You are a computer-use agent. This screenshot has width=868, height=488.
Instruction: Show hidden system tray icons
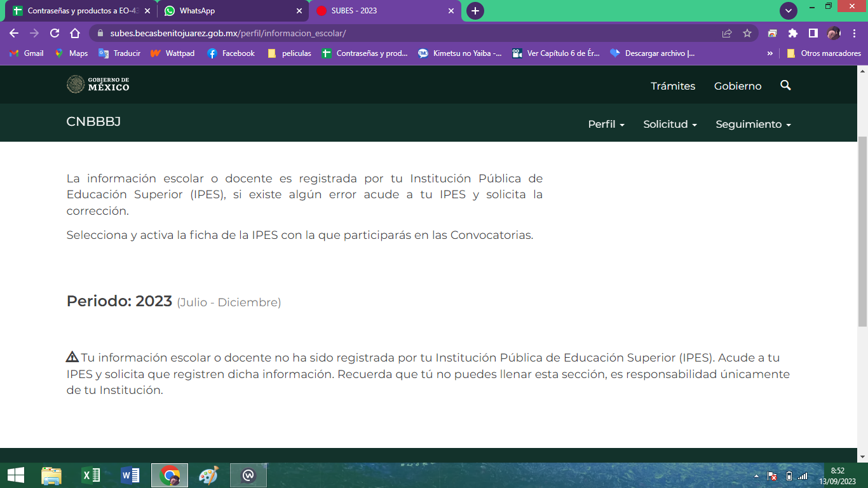[x=756, y=476]
